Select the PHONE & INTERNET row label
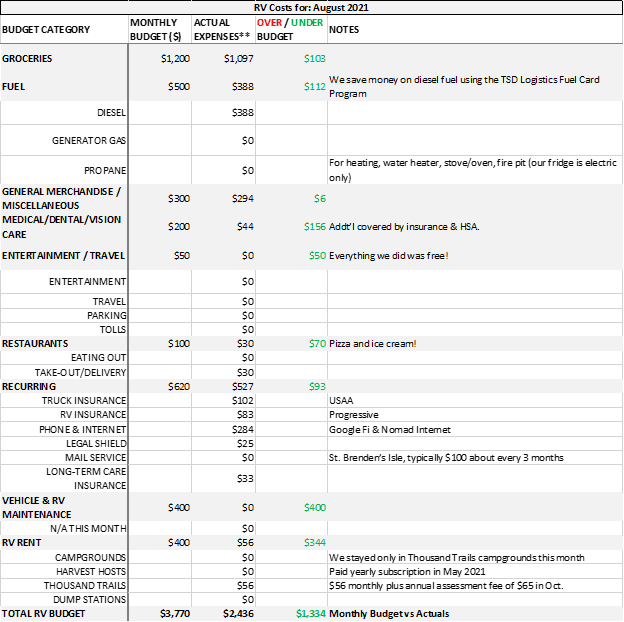The image size is (624, 622). point(83,430)
